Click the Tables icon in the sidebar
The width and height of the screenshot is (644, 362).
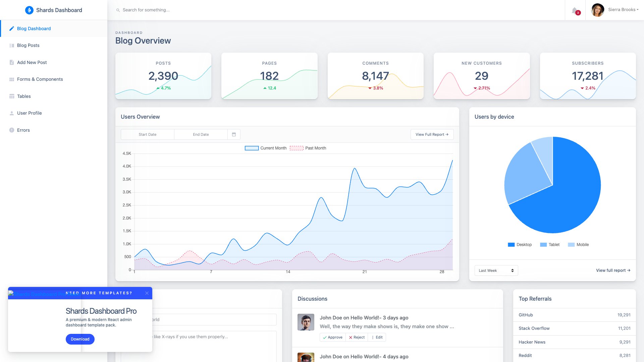tap(12, 96)
